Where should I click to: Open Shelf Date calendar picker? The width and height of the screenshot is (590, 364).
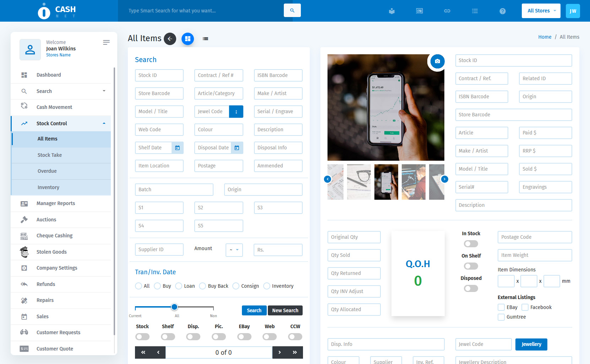point(178,148)
